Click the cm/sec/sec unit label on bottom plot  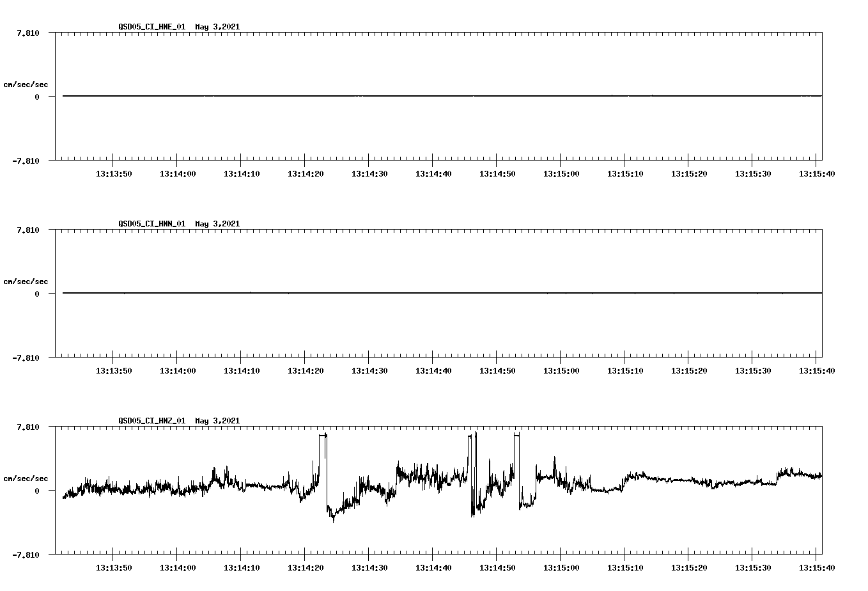26,477
